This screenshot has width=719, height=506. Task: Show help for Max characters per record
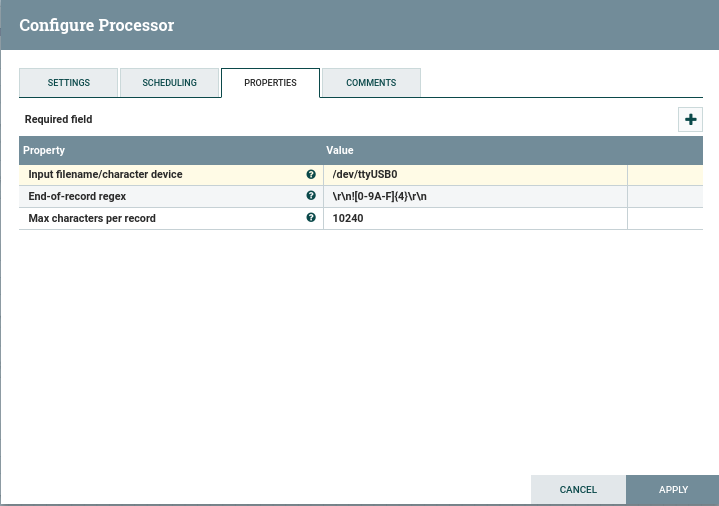point(311,217)
